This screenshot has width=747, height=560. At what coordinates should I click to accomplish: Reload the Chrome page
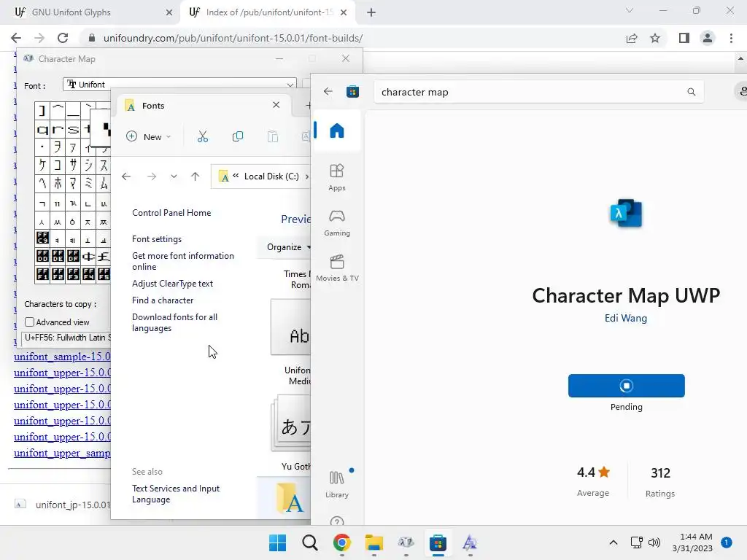pyautogui.click(x=63, y=38)
